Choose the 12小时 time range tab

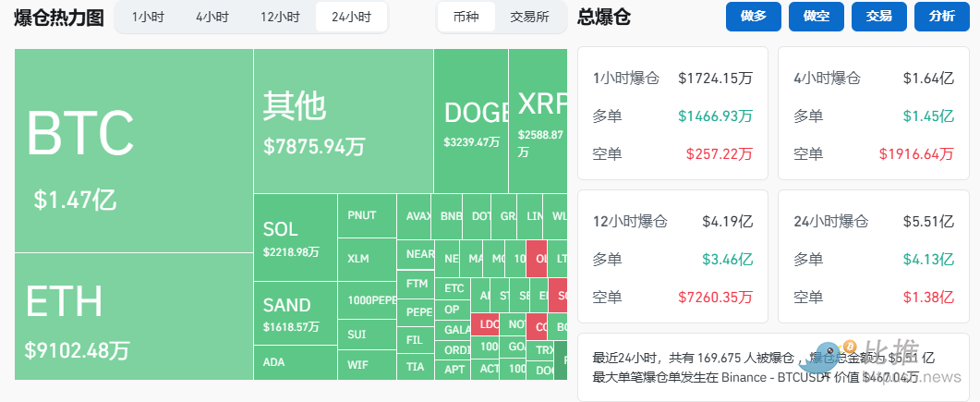[279, 17]
